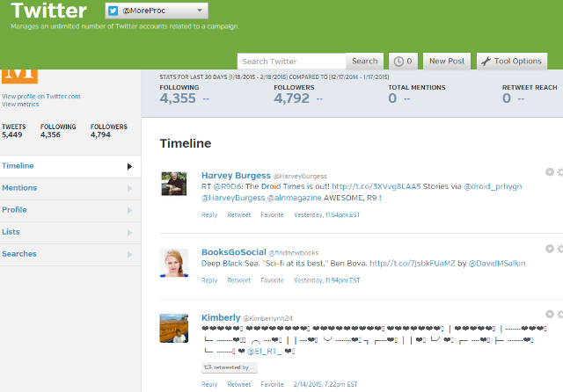Focus the Search Twitter input field
The image size is (563, 392).
pyautogui.click(x=291, y=62)
